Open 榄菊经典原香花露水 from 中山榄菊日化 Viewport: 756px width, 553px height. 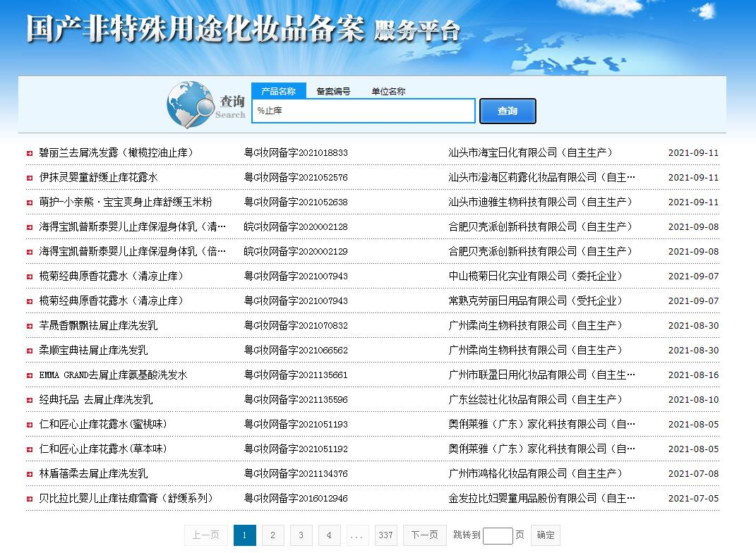111,276
